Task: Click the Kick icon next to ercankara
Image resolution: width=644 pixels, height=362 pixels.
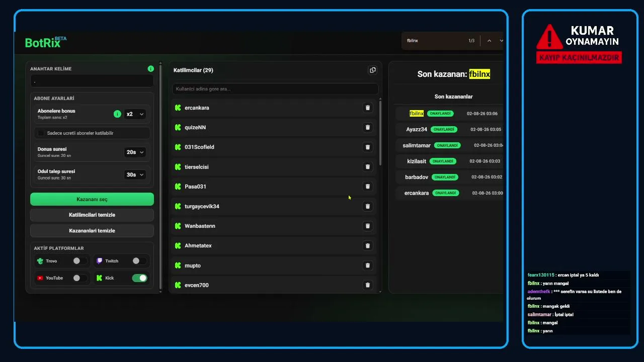Action: 178,108
